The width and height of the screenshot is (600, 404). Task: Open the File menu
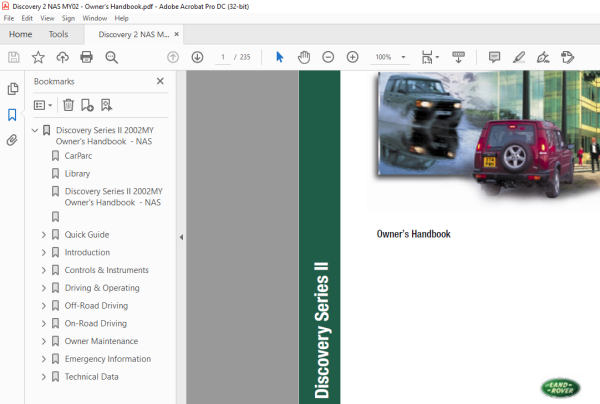pos(8,18)
